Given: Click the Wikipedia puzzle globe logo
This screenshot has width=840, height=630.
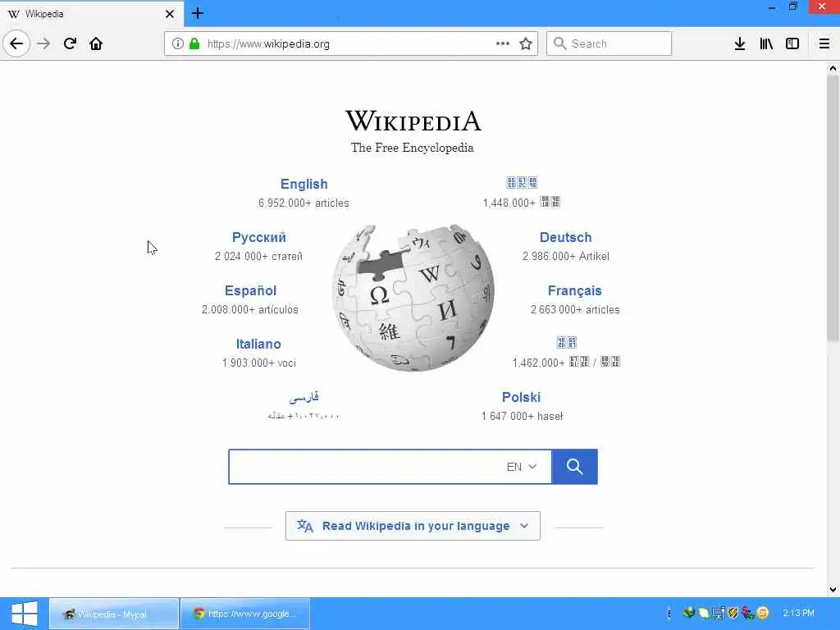Looking at the screenshot, I should point(413,298).
